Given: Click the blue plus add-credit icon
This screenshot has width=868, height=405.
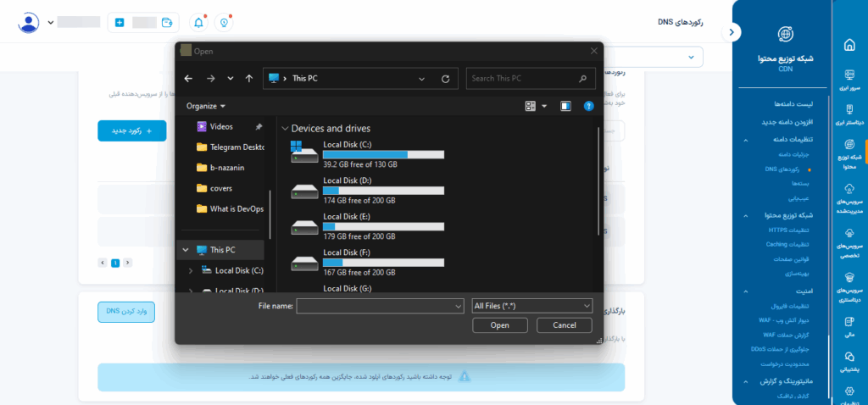Looking at the screenshot, I should (x=120, y=23).
